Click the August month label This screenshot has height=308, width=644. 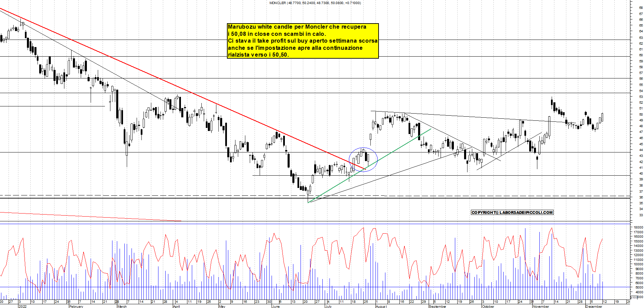pos(381,306)
